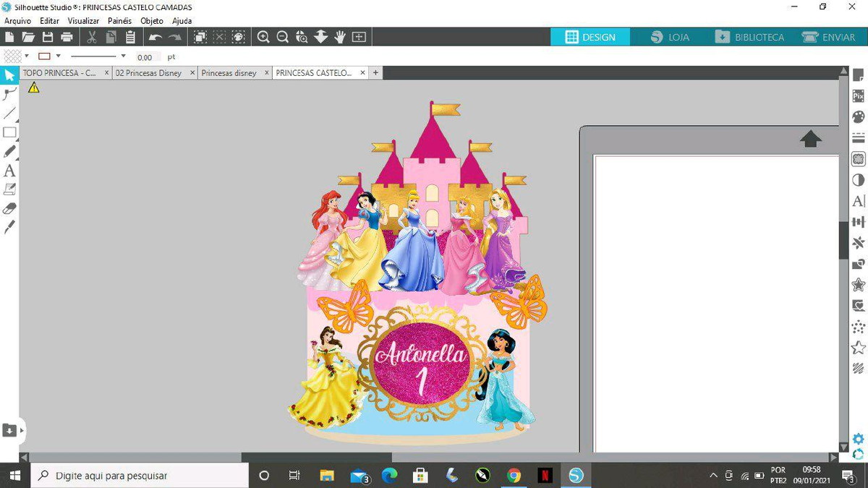Redo the last action
Image resolution: width=868 pixels, height=488 pixels.
[175, 37]
